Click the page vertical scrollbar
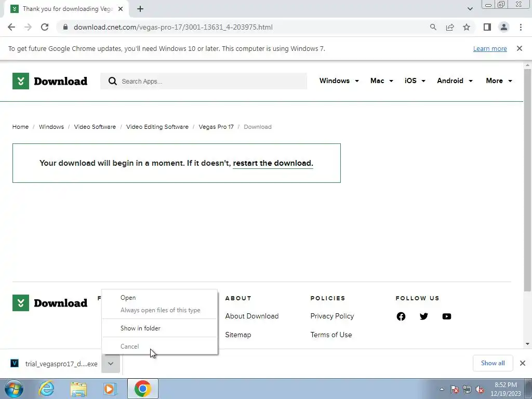 tap(527, 180)
